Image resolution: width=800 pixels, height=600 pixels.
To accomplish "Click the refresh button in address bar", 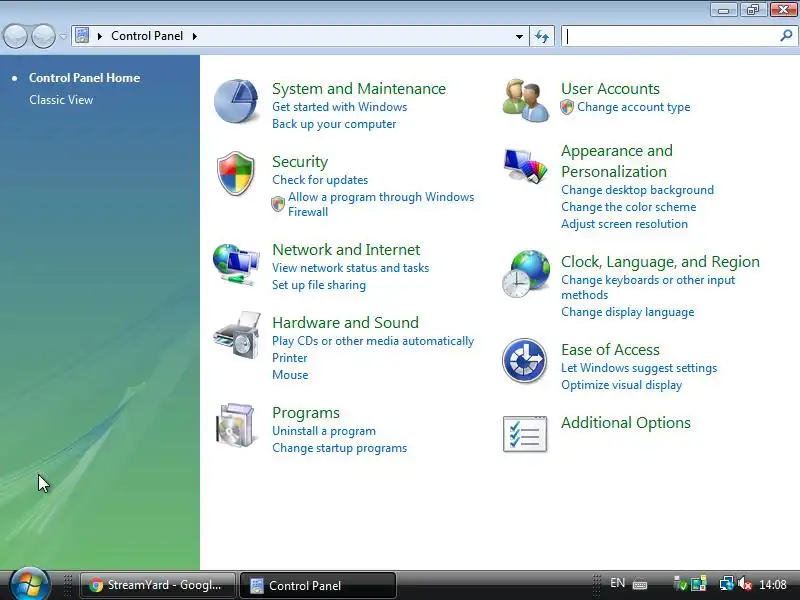I will tap(542, 36).
